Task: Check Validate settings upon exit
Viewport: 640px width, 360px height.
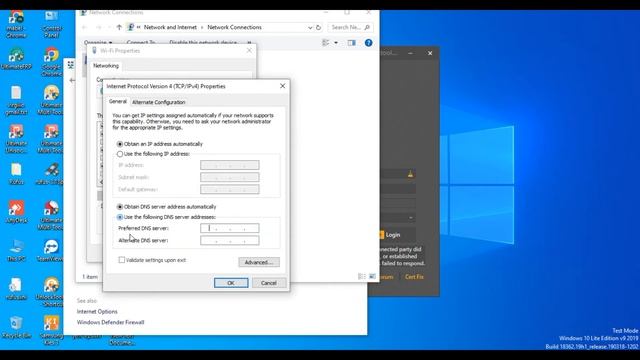Action: tap(122, 260)
